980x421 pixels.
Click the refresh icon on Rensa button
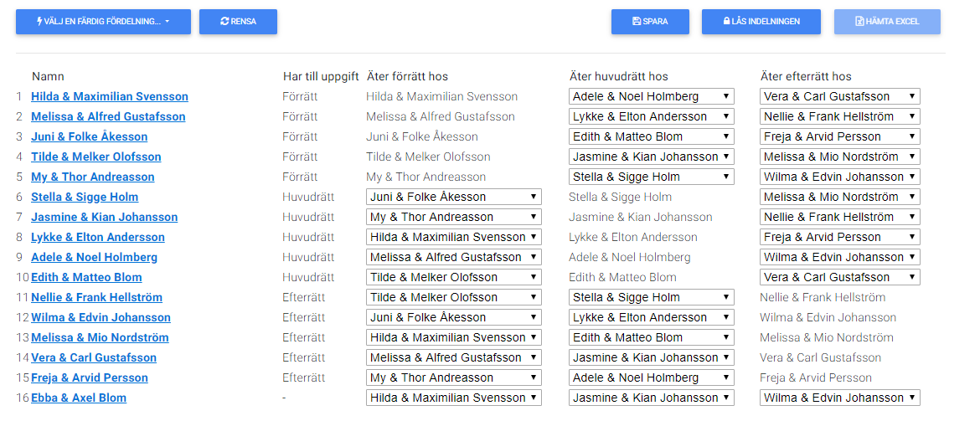224,21
